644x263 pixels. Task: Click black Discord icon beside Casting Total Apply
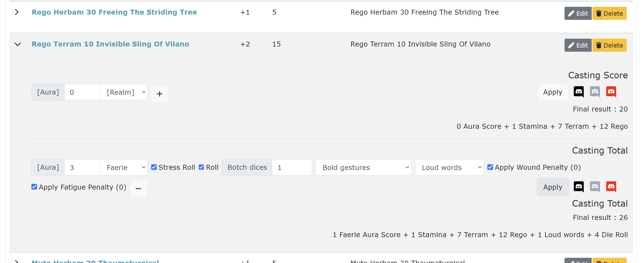pyautogui.click(x=579, y=186)
